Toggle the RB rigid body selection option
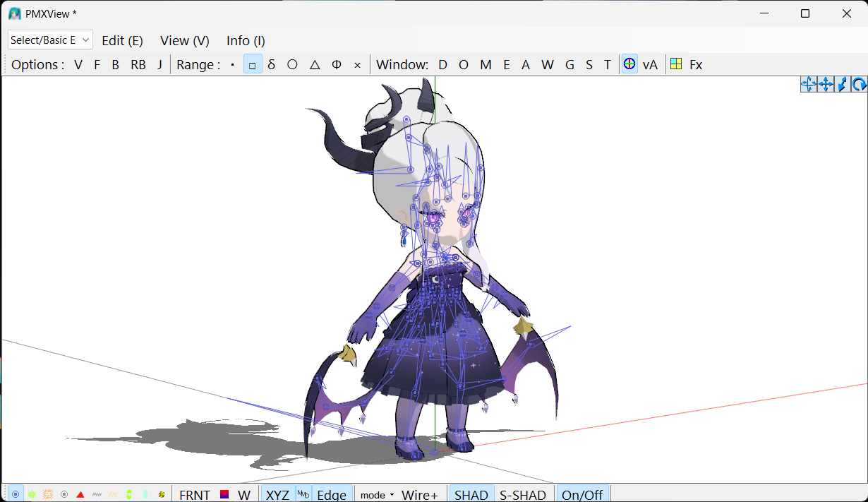Screen dimensions: 868x502 [138, 65]
